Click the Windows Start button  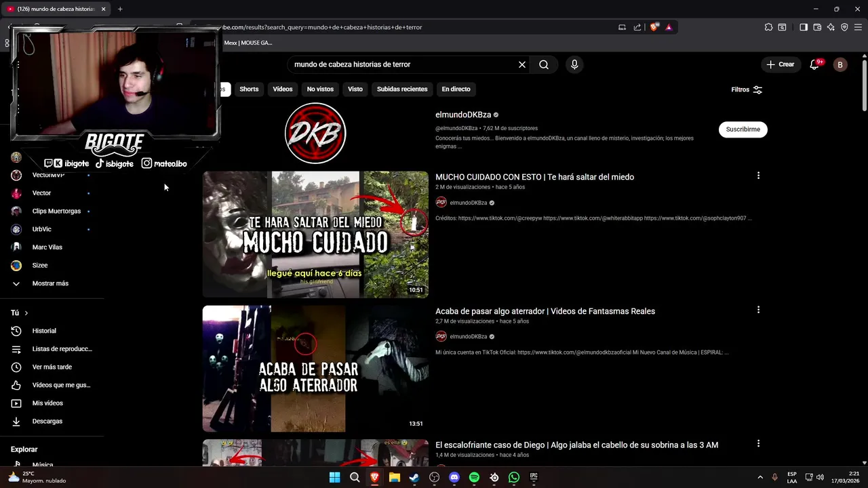tap(334, 477)
